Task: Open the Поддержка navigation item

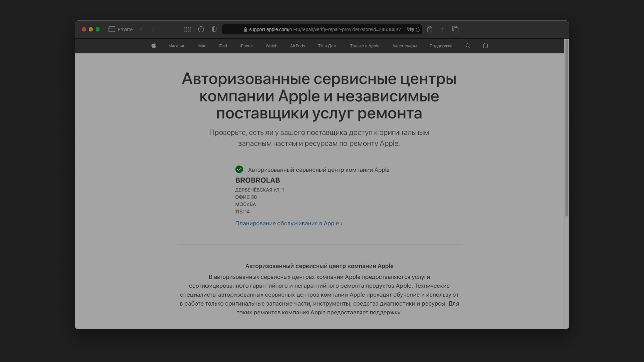Action: (441, 46)
